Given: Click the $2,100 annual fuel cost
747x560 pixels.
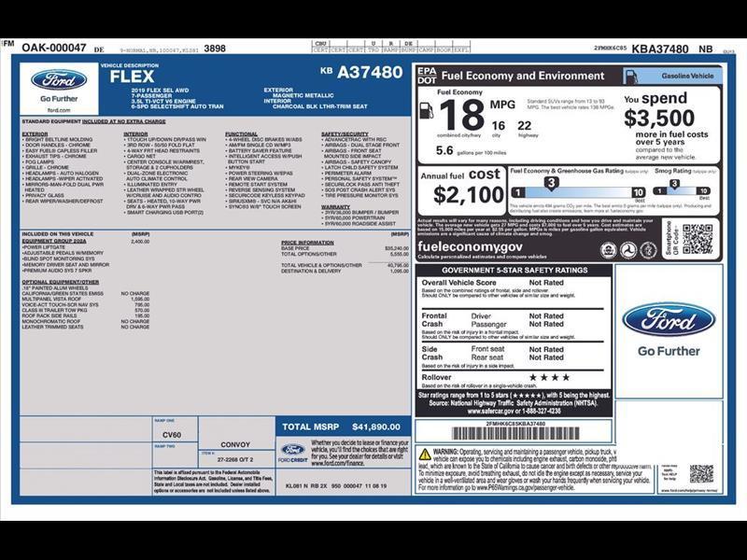Looking at the screenshot, I should tap(469, 195).
